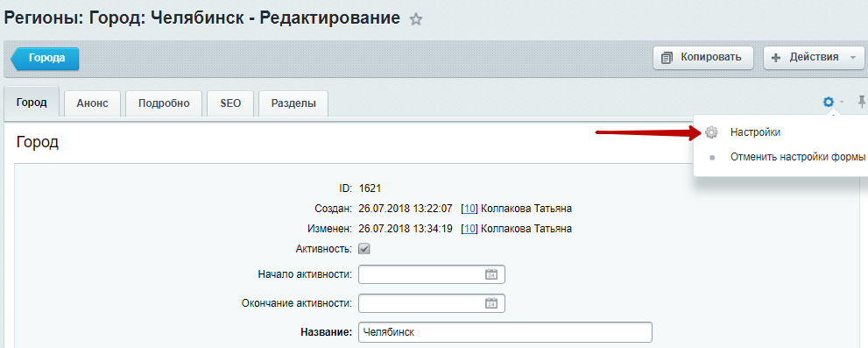Click gear icon beside Настройки menu entry
This screenshot has width=868, height=348.
(x=711, y=132)
